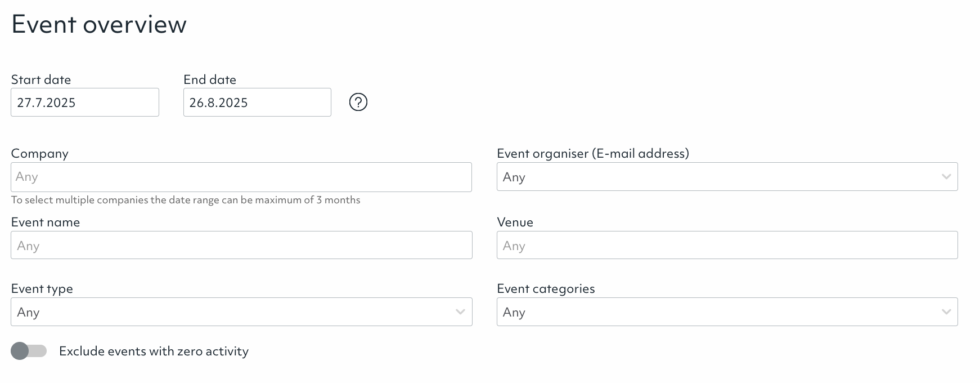The width and height of the screenshot is (980, 383).
Task: Click the chevron arrow in Event categories field
Action: pos(946,312)
